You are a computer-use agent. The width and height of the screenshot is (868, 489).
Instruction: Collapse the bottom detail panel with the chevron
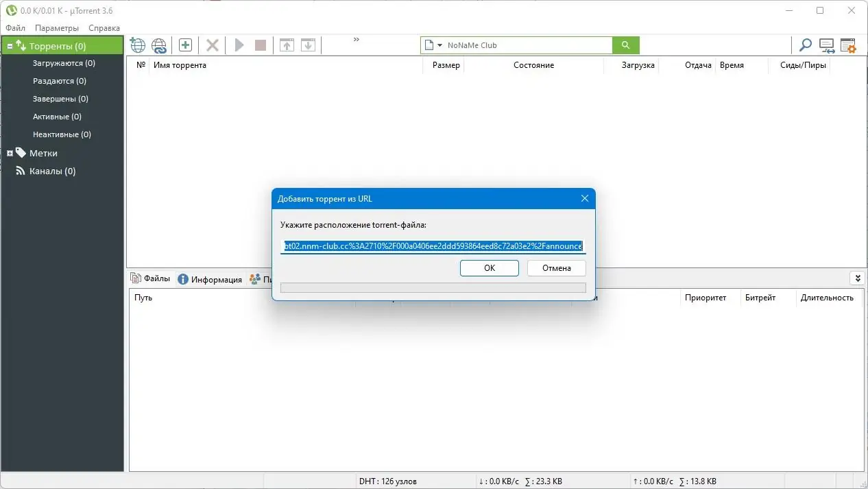click(858, 278)
